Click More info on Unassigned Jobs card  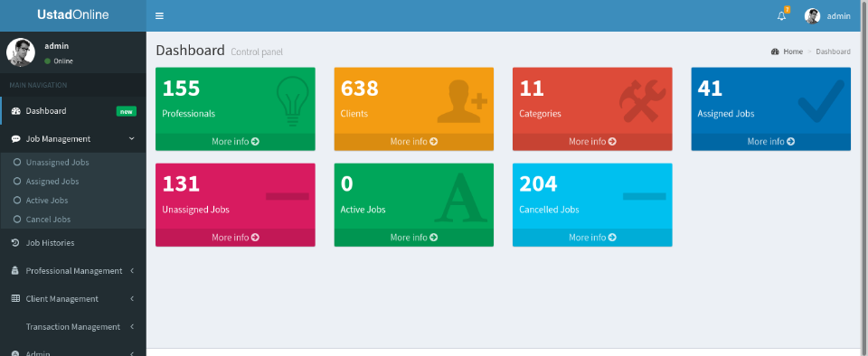(x=235, y=237)
